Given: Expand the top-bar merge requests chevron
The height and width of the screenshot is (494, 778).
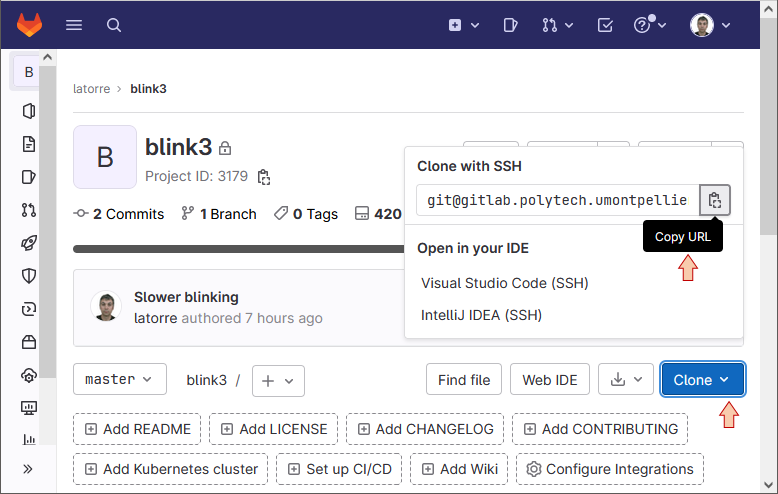Looking at the screenshot, I should pyautogui.click(x=569, y=25).
